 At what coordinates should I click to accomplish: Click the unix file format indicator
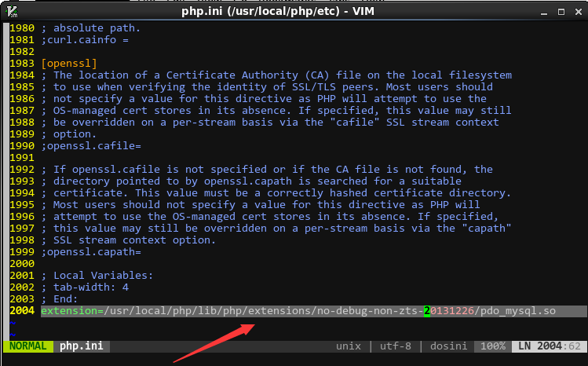pyautogui.click(x=349, y=346)
